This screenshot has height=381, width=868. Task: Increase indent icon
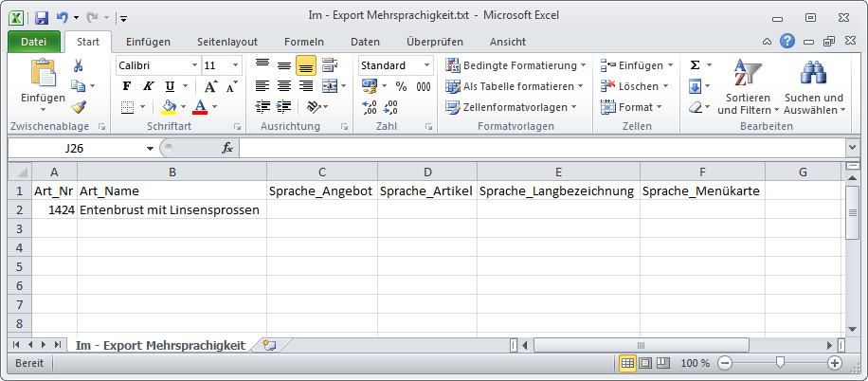tap(284, 107)
